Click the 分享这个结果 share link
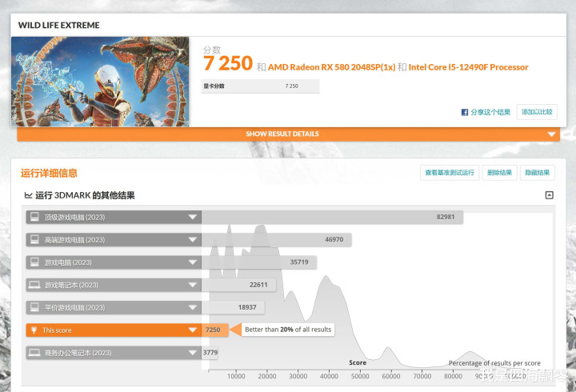Viewport: 576px width, 392px height. click(490, 112)
